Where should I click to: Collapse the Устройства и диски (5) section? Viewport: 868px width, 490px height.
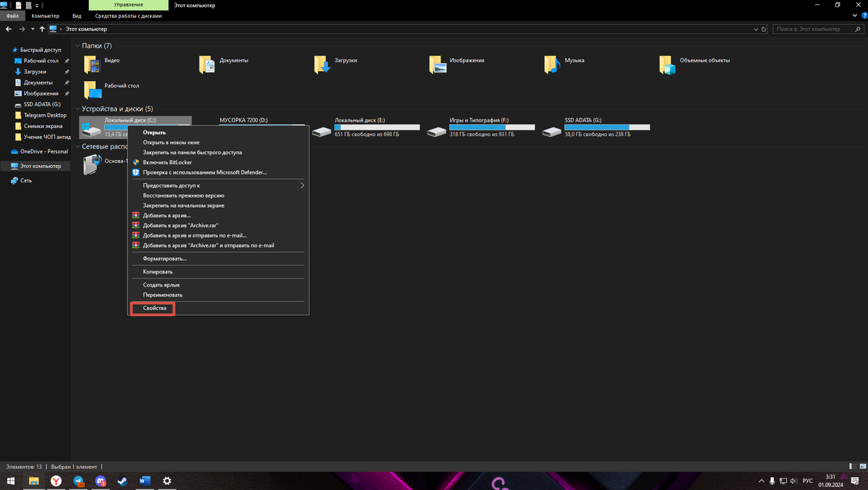pyautogui.click(x=79, y=109)
